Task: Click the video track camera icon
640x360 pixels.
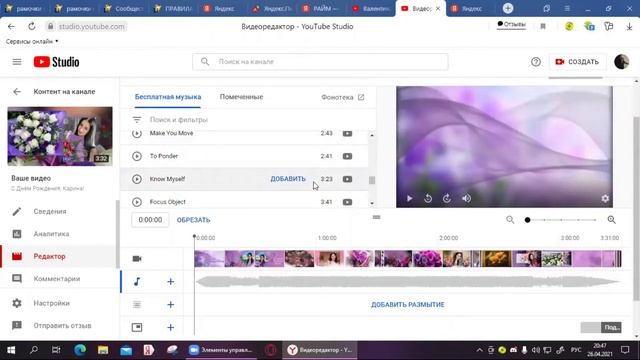Action: (x=137, y=259)
